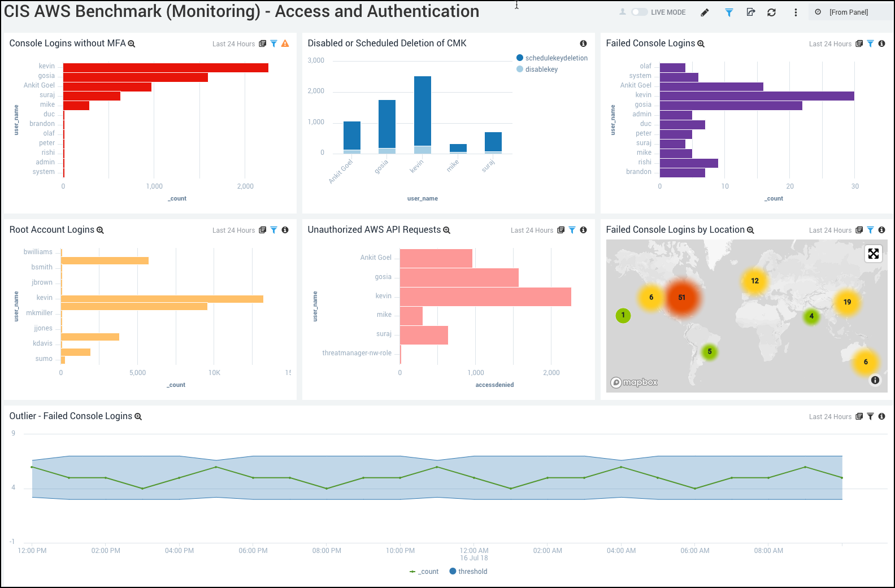895x588 pixels.
Task: Refresh the dashboard with the reload icon
Action: coord(771,12)
